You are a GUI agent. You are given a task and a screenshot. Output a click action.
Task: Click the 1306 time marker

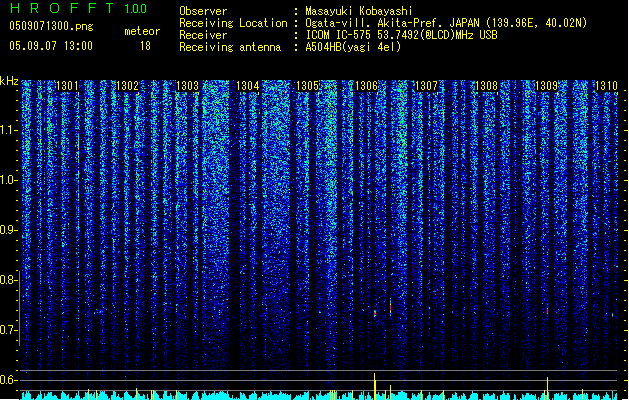point(367,86)
